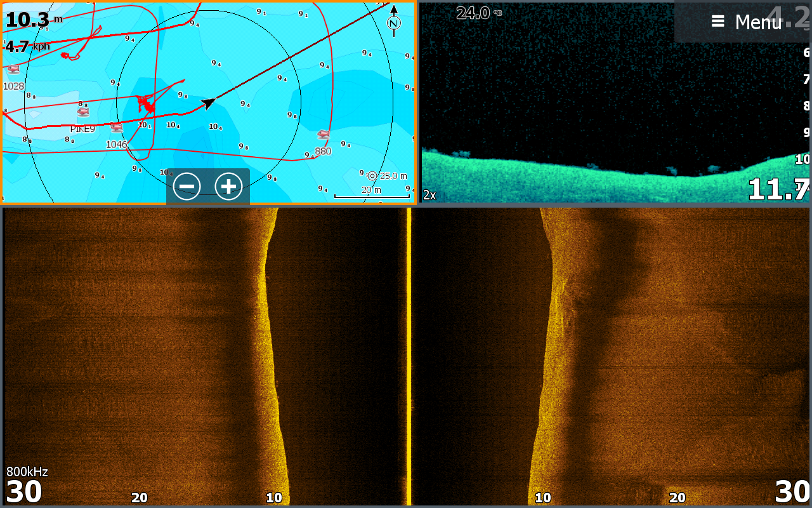
Task: Tap the 11.7 sonar depth reading
Action: coord(778,189)
